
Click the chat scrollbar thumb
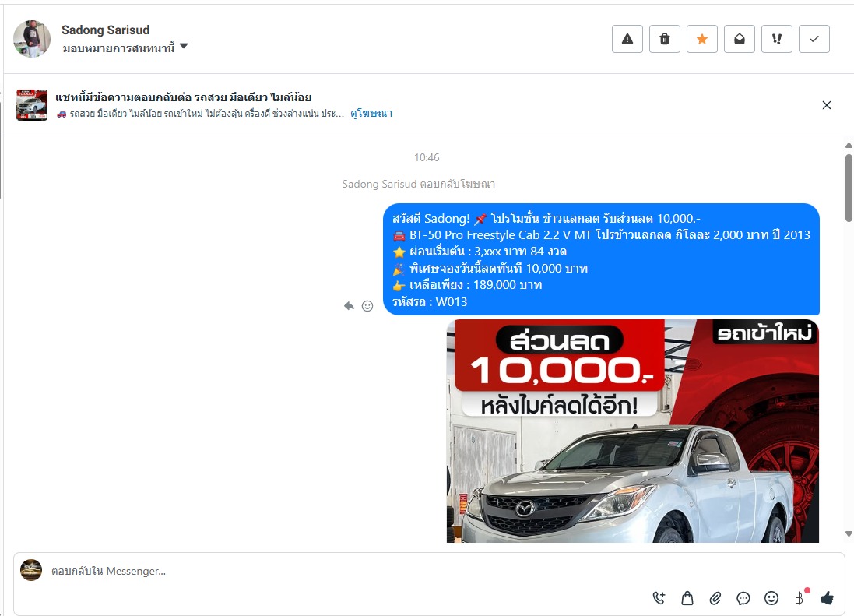[x=849, y=188]
